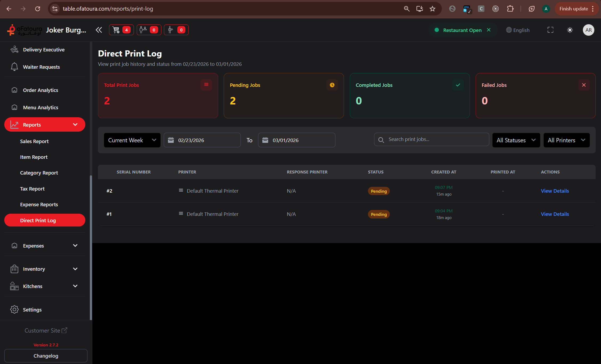601x364 pixels.
Task: Click the AR user avatar
Action: tap(588, 30)
